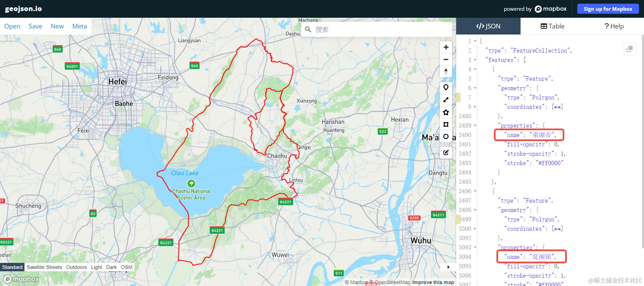Image resolution: width=644 pixels, height=286 pixels.
Task: Select the Dark map style
Action: pos(111,267)
